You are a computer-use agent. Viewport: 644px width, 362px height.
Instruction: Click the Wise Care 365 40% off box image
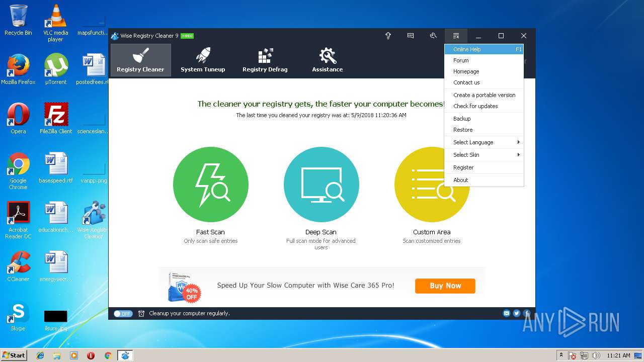tap(185, 287)
